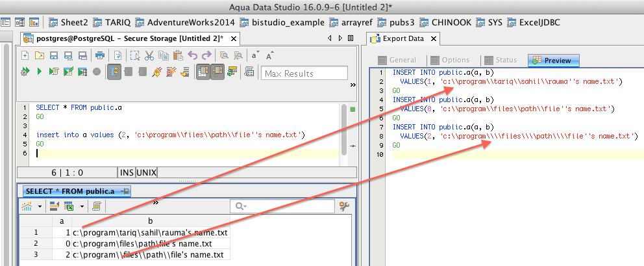Click the Max Results input field
The width and height of the screenshot is (644, 266).
(304, 73)
